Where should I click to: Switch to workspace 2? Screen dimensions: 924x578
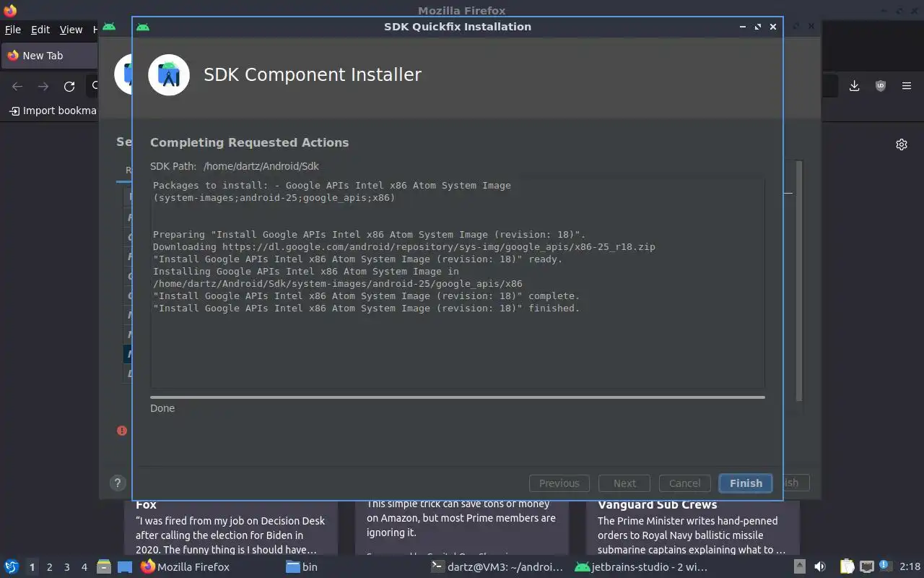50,567
